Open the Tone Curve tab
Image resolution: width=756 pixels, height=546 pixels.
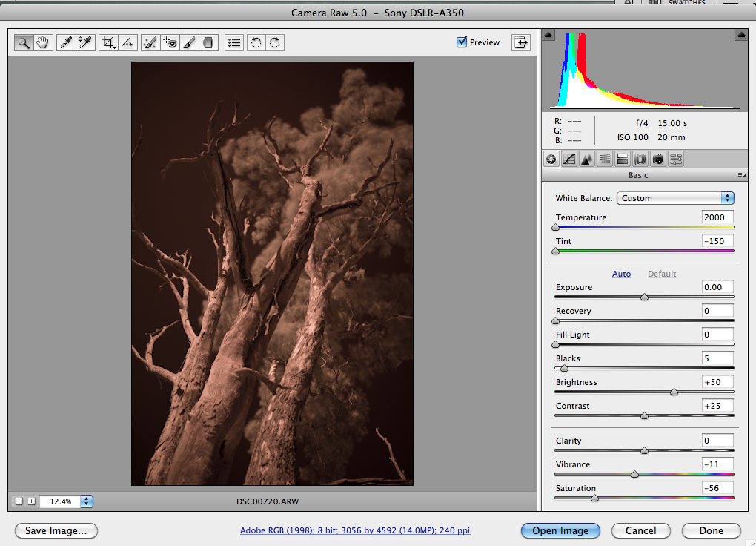[x=569, y=159]
